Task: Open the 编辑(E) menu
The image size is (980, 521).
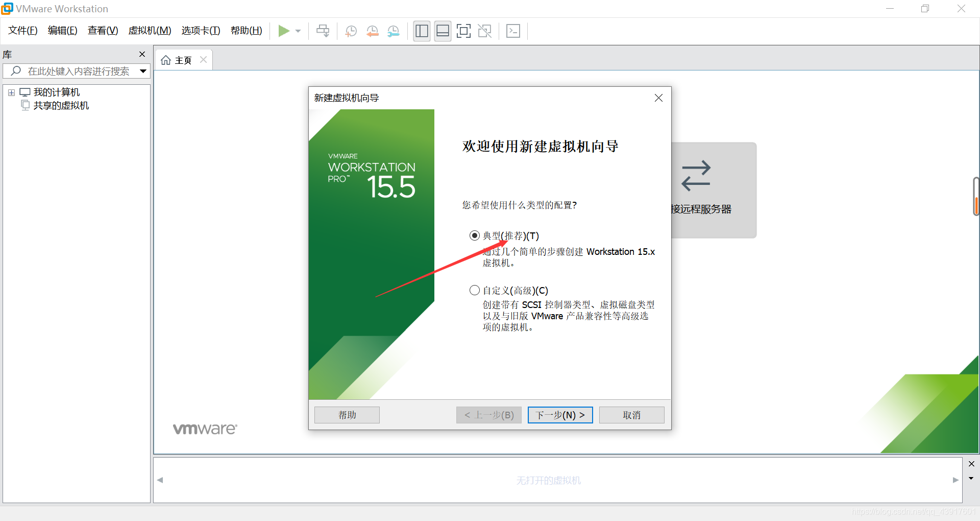Action: pos(63,31)
